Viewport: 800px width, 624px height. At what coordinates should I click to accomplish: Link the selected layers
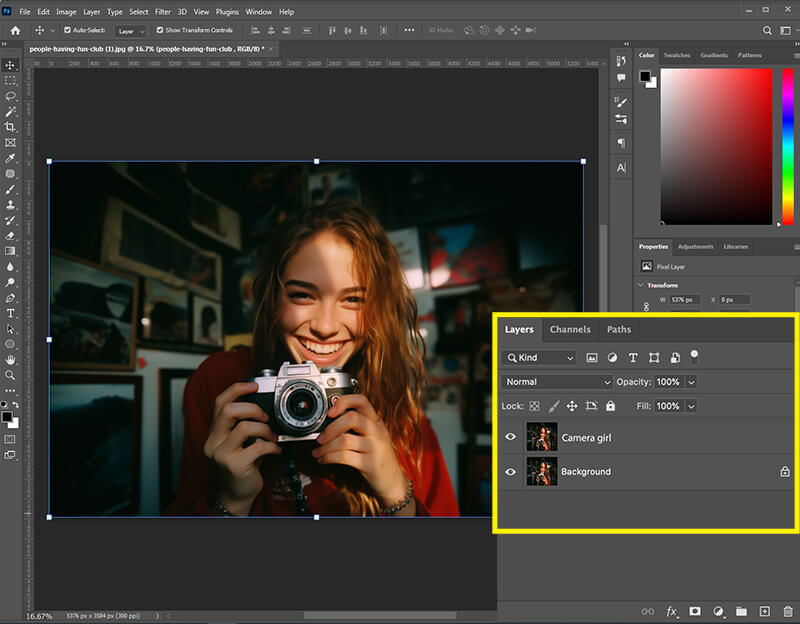pos(648,611)
